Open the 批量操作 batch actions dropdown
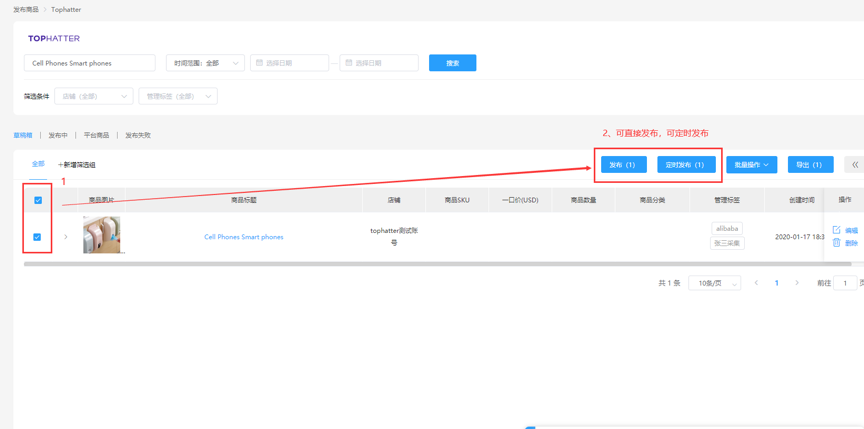Screen dimensions: 864x429 point(751,165)
